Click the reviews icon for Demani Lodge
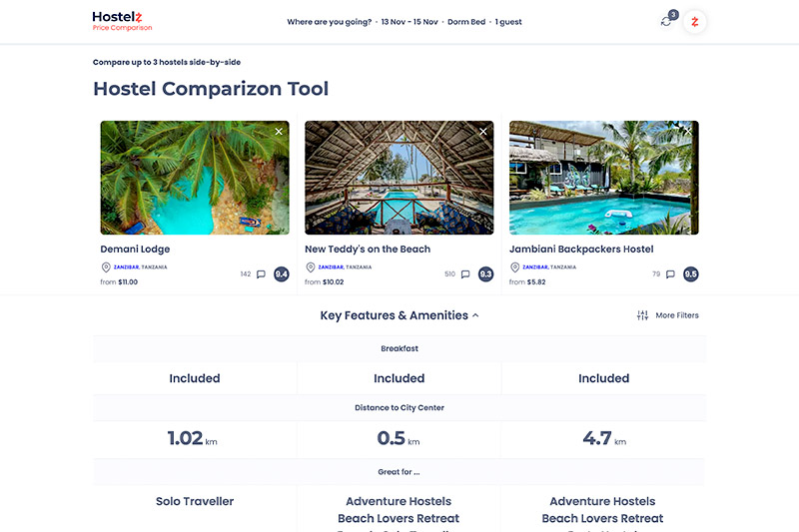 (261, 274)
